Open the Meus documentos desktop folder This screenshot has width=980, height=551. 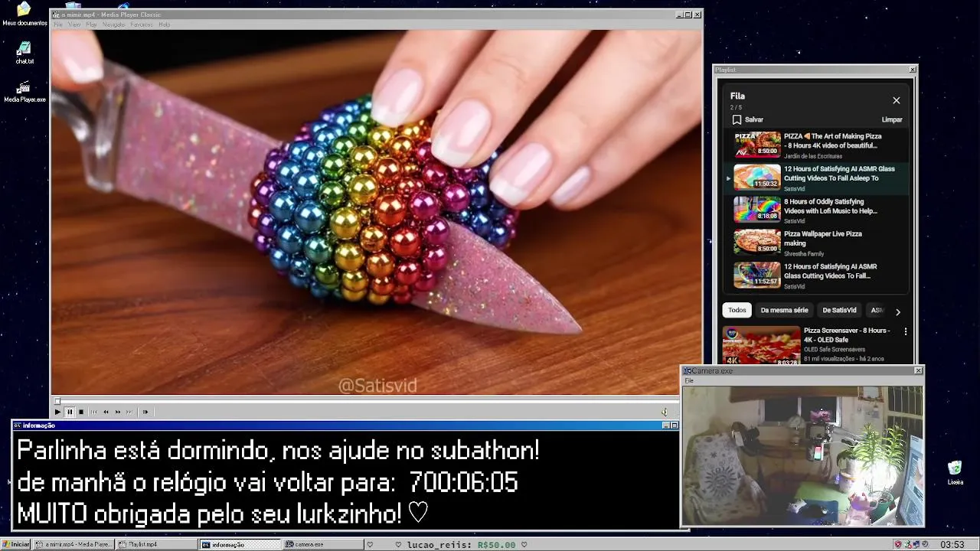click(24, 14)
